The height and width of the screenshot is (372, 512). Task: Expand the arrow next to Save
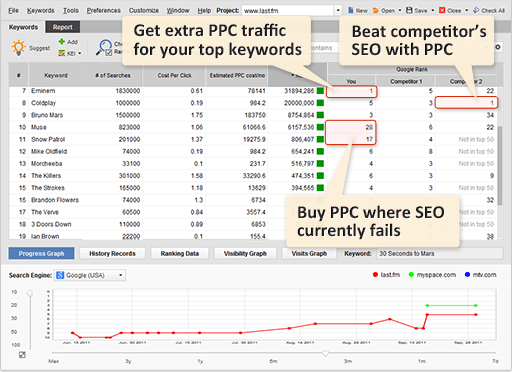click(x=433, y=11)
